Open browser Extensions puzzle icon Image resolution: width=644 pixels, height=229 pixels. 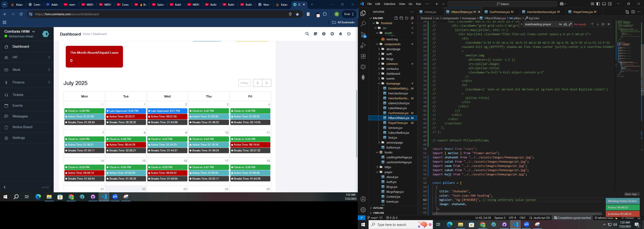(325, 14)
